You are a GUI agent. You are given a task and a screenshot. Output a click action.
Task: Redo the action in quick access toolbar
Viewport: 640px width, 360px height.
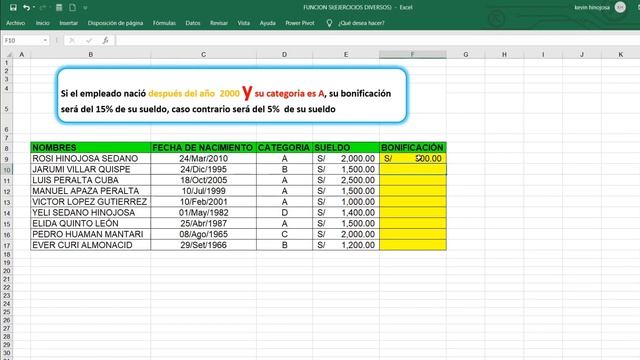(x=42, y=7)
